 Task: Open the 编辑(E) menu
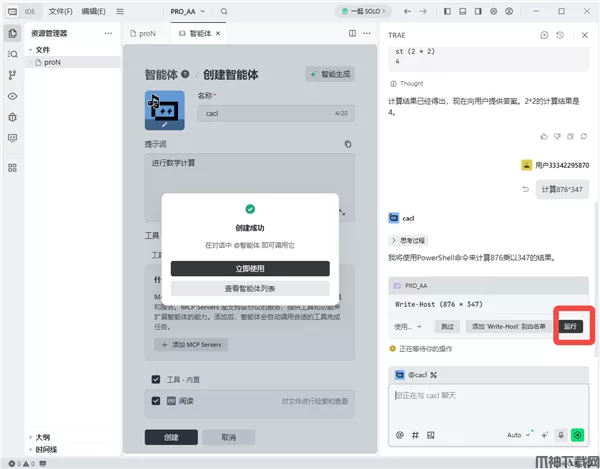point(93,11)
